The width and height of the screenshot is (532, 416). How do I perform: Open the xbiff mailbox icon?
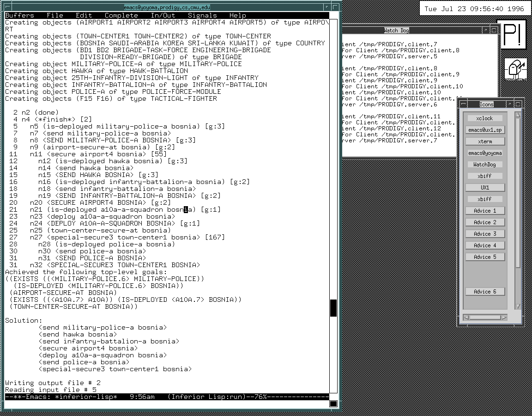click(x=514, y=70)
